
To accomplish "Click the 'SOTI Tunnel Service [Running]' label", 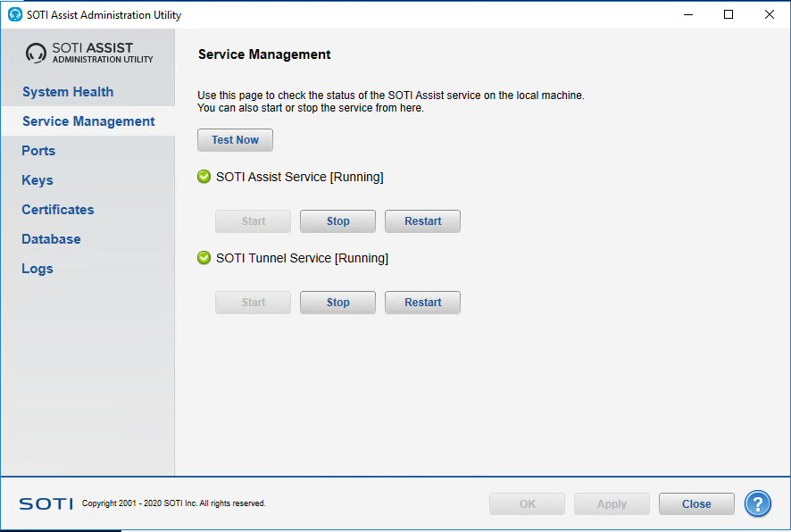I will pyautogui.click(x=302, y=258).
